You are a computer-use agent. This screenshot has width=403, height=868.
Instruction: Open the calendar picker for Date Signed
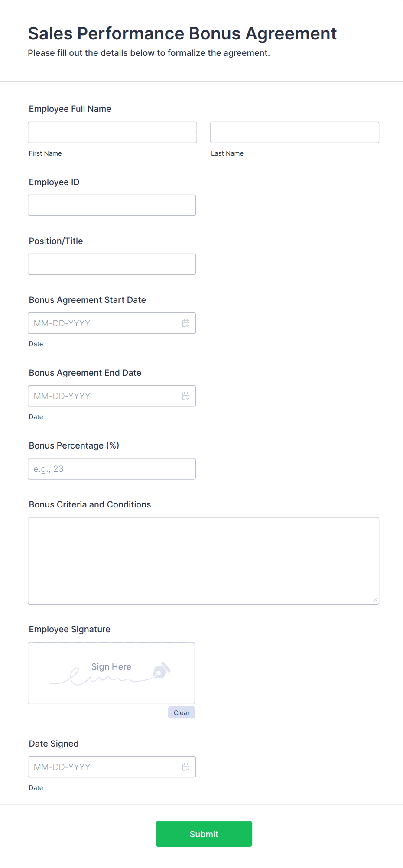(186, 767)
